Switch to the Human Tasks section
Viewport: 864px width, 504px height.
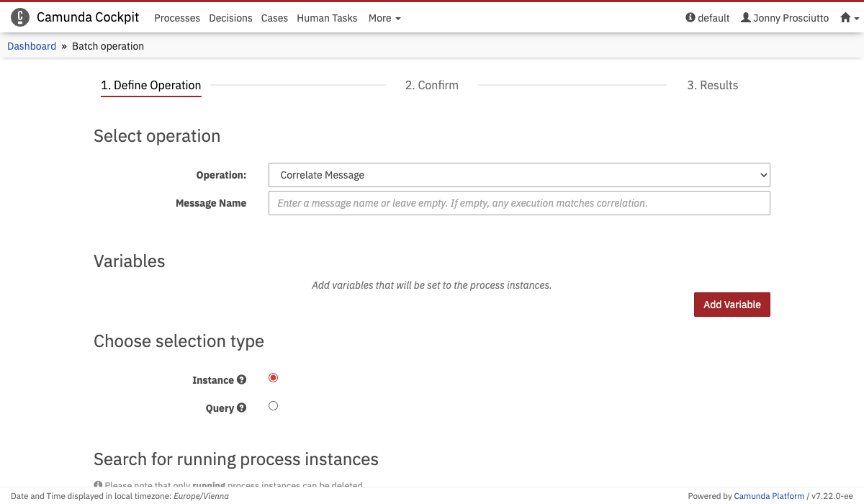pos(327,18)
